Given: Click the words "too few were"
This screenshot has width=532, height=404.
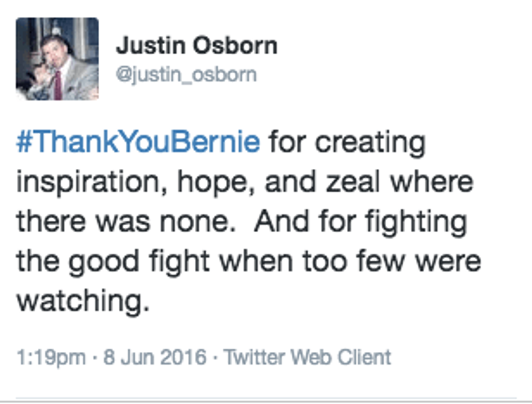Looking at the screenshot, I should click(392, 261).
